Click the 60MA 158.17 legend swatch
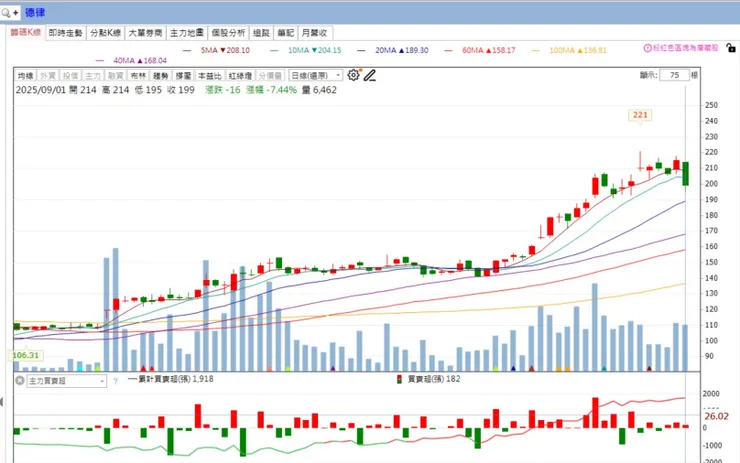This screenshot has width=740, height=463. coord(448,50)
